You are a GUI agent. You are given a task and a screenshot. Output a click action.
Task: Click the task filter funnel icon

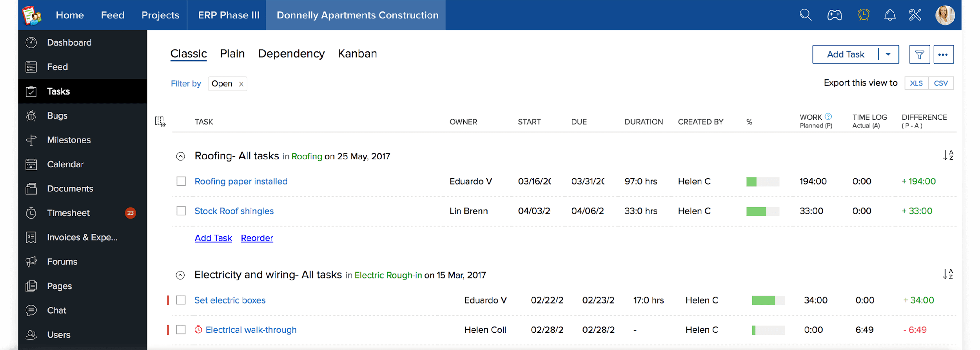(919, 55)
